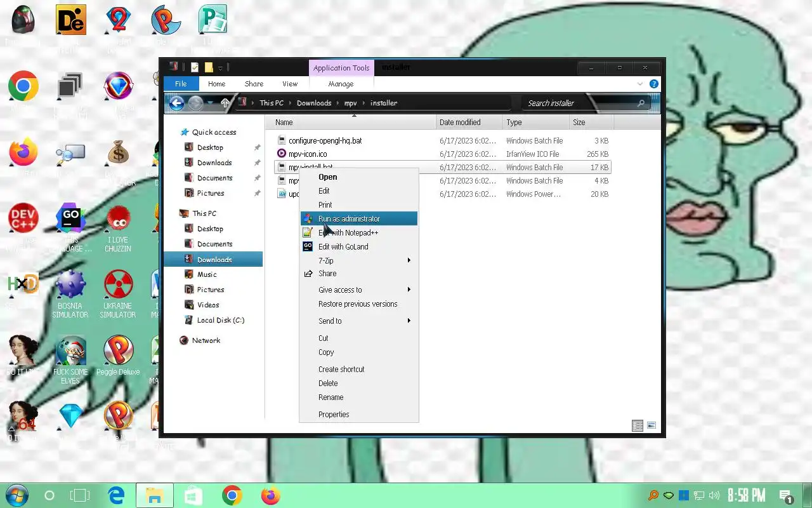Open Quick access in the navigation pane

(x=214, y=132)
